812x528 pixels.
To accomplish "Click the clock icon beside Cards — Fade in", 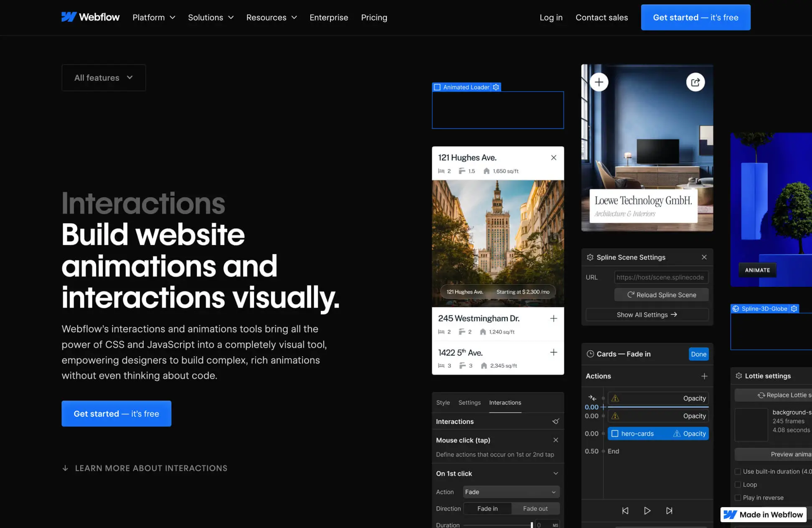I will [590, 354].
